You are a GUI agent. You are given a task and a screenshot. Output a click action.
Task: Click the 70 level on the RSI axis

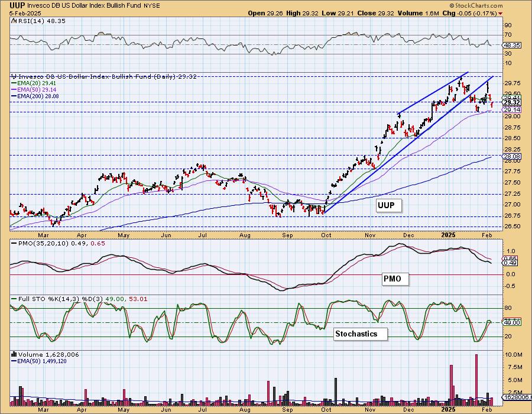click(x=508, y=35)
